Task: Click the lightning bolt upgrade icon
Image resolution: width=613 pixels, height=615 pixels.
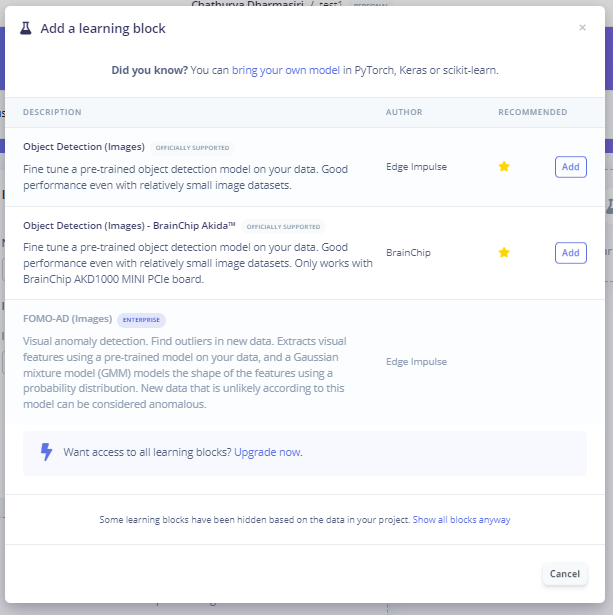Action: pyautogui.click(x=46, y=452)
